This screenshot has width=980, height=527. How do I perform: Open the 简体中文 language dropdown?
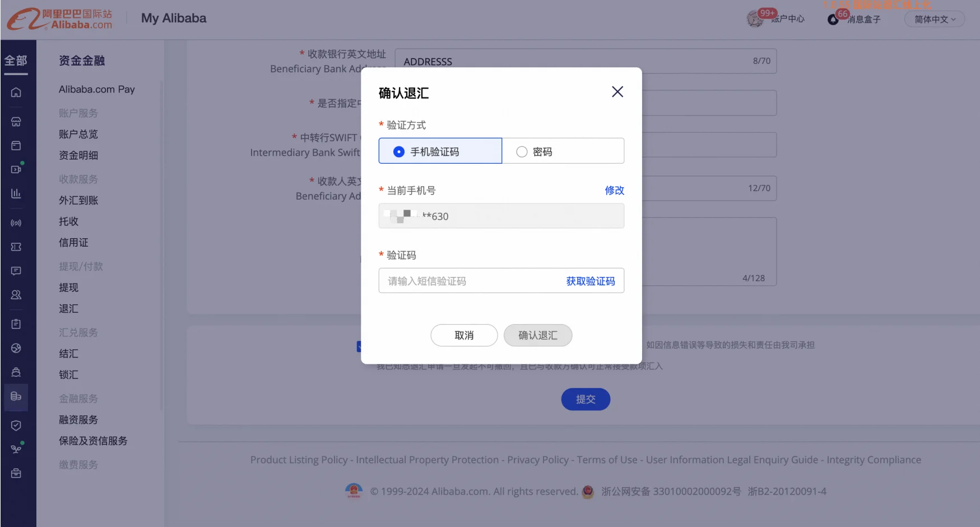click(x=935, y=20)
